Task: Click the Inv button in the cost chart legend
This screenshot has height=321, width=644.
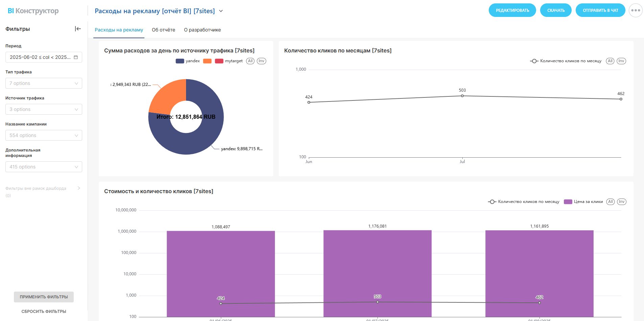Action: pyautogui.click(x=622, y=202)
